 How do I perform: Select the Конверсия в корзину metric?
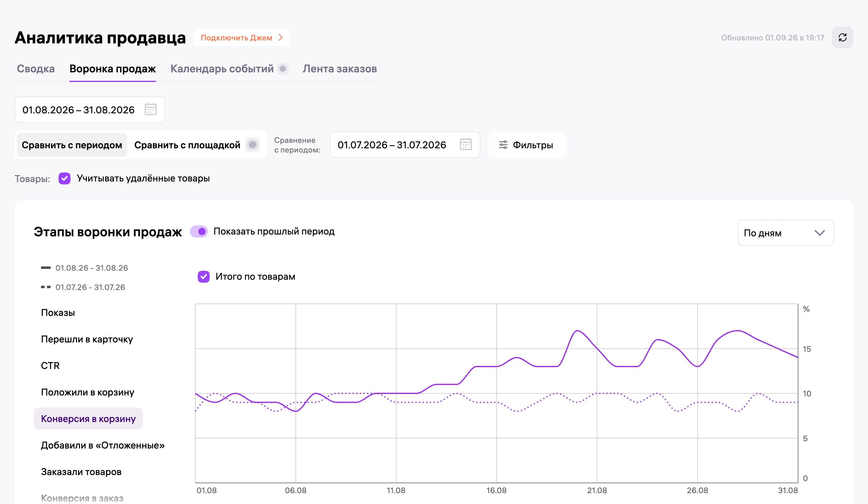coord(88,419)
